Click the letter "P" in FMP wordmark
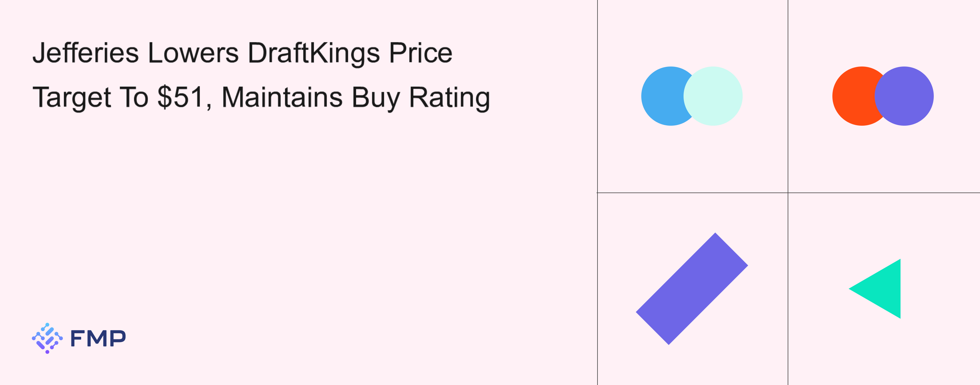This screenshot has width=980, height=385. (x=118, y=338)
